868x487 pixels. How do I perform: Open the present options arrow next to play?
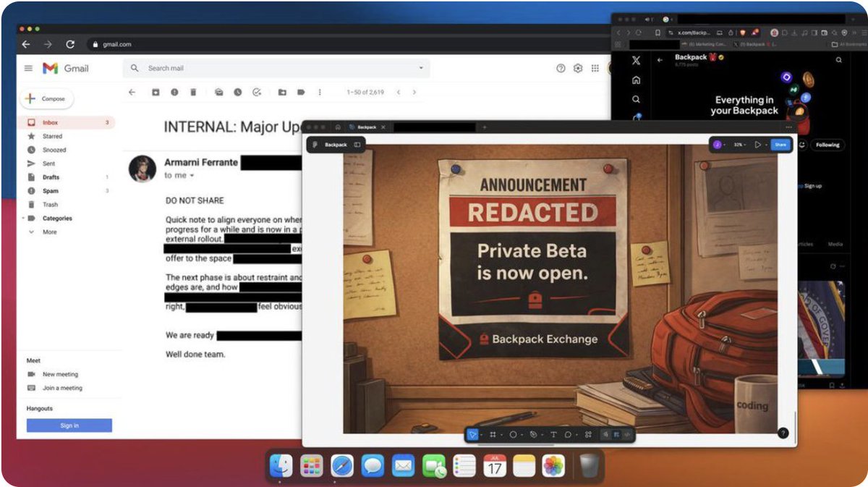coord(766,145)
